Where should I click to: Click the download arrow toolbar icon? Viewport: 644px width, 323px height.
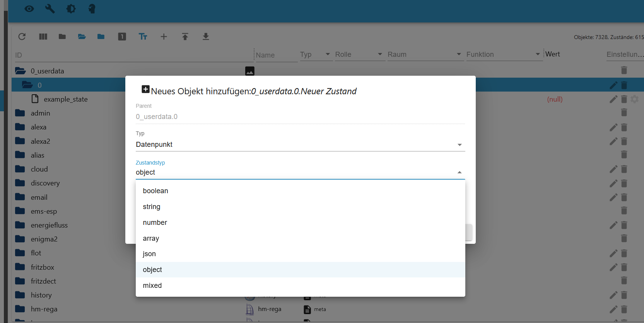[x=206, y=36]
